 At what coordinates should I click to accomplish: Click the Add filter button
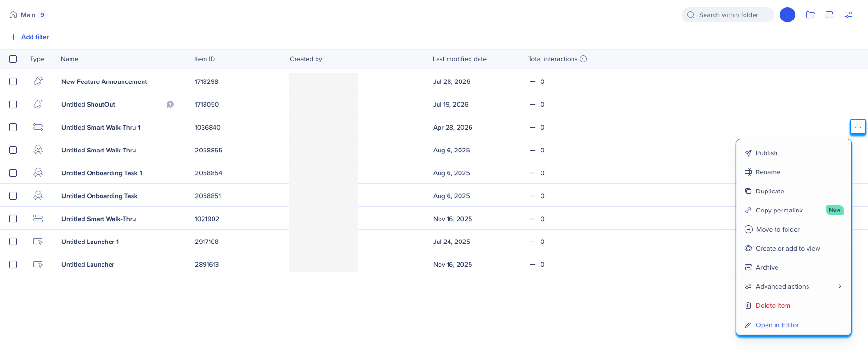pos(30,37)
